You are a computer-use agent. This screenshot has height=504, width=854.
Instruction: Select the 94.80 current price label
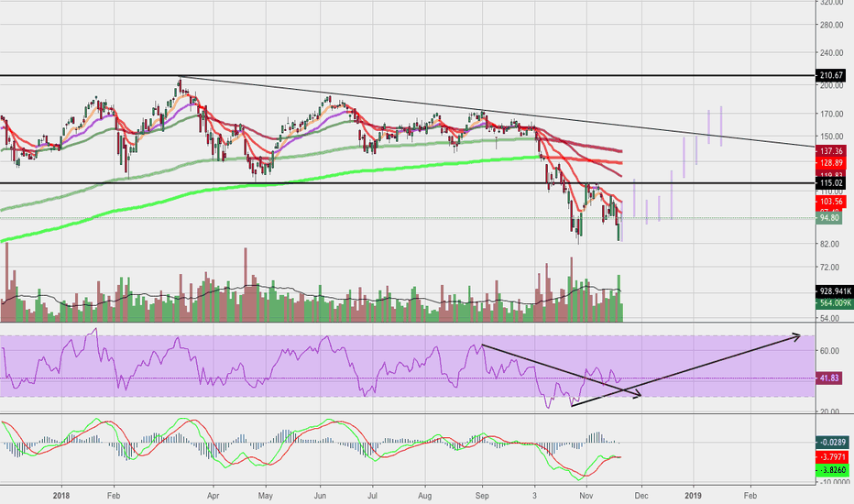click(829, 218)
